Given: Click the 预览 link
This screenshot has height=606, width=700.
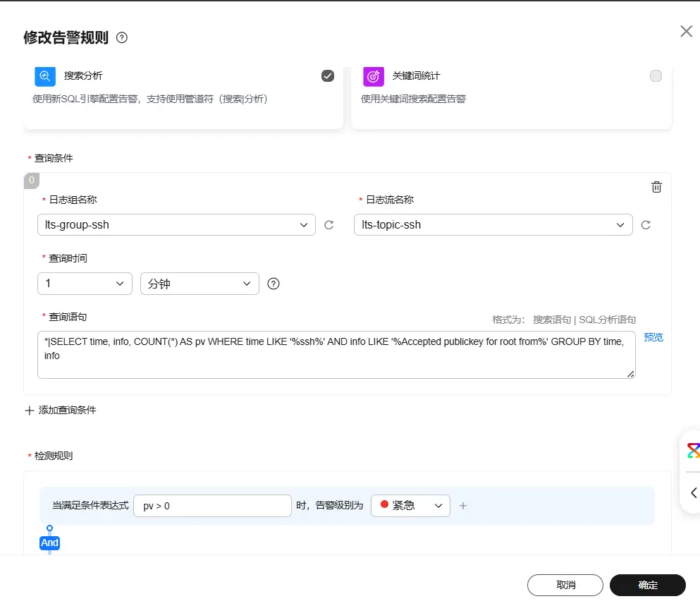Looking at the screenshot, I should coord(653,337).
